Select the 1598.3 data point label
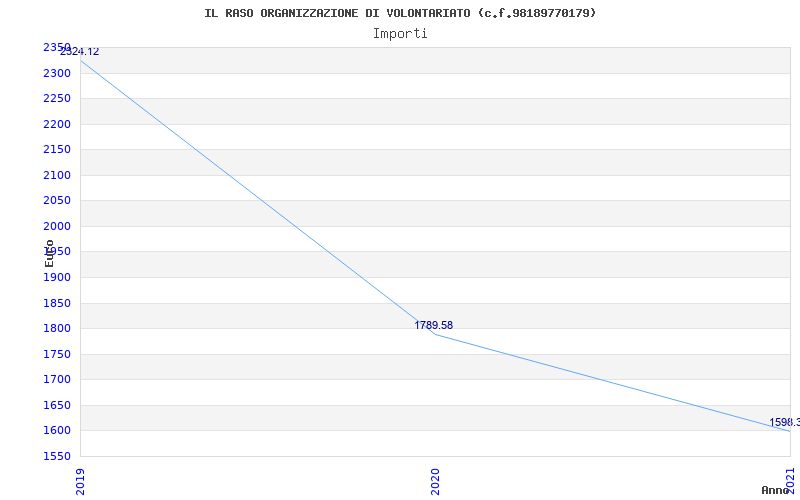The image size is (800, 500). coord(785,422)
